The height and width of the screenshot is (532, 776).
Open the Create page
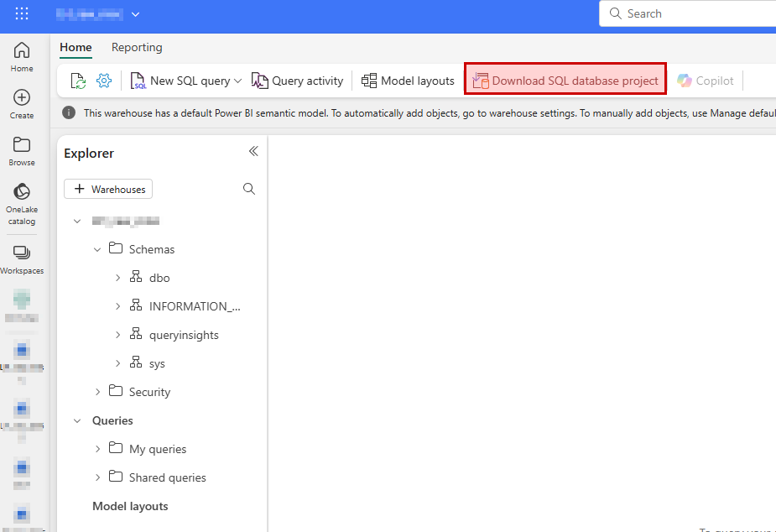pyautogui.click(x=22, y=104)
